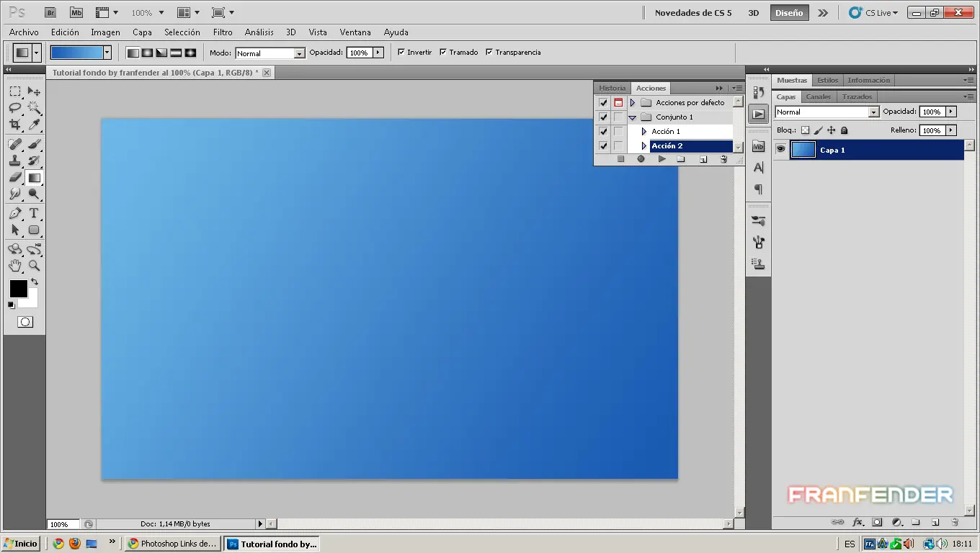Select the Dodge tool
This screenshot has height=553, width=980.
(x=34, y=194)
